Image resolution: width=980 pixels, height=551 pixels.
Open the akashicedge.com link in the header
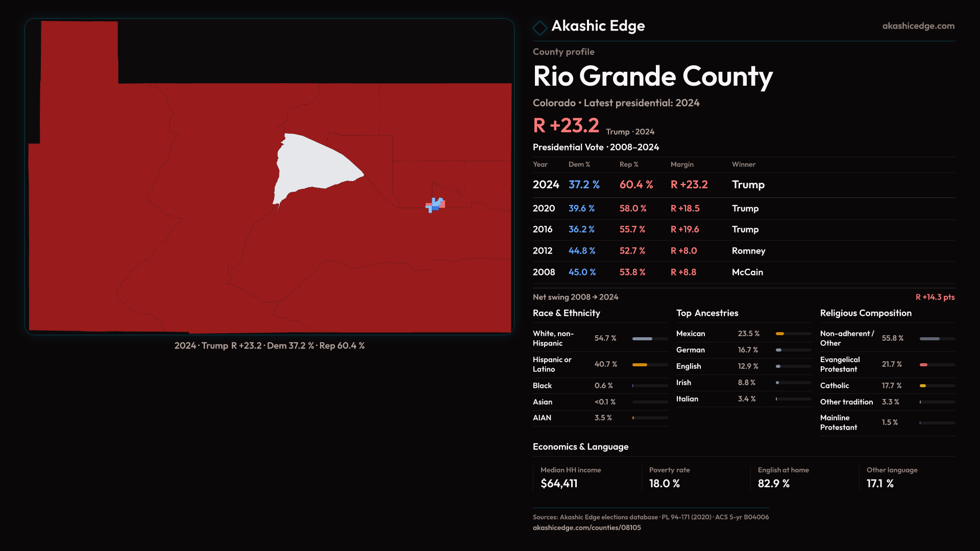918,26
